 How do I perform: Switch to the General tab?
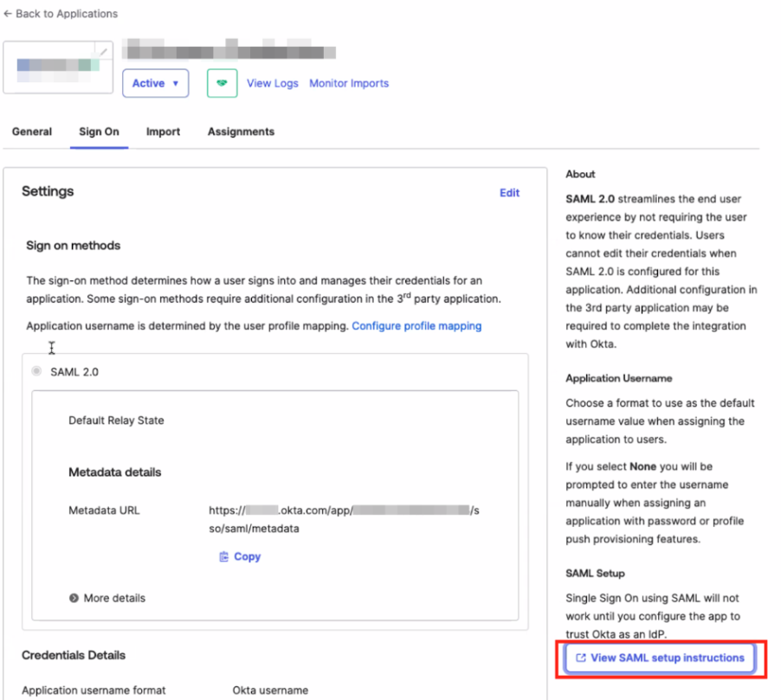coord(32,132)
